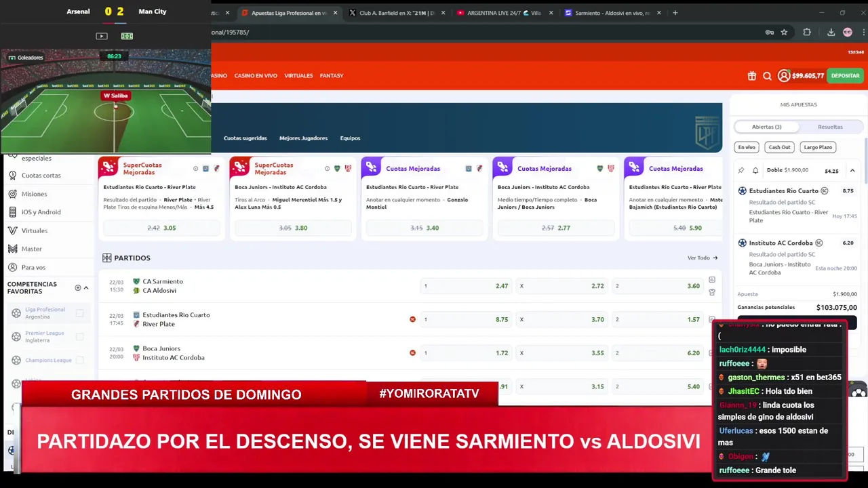
Task: Click the bell notification icon on Doble bet
Action: (755, 171)
